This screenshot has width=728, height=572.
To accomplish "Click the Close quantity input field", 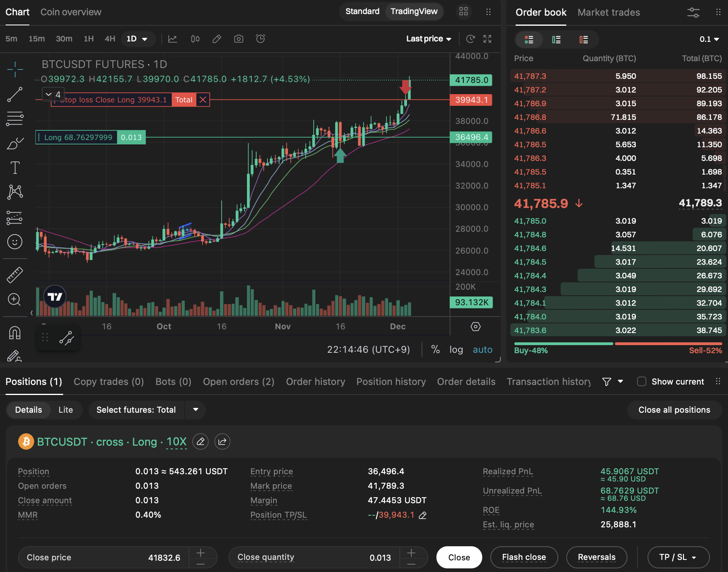I will 314,558.
